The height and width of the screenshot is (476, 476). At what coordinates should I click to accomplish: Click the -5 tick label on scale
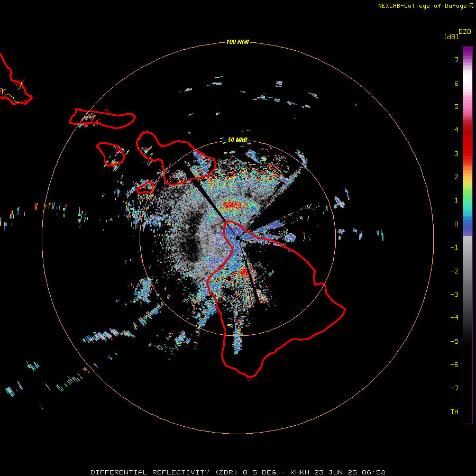pos(454,342)
